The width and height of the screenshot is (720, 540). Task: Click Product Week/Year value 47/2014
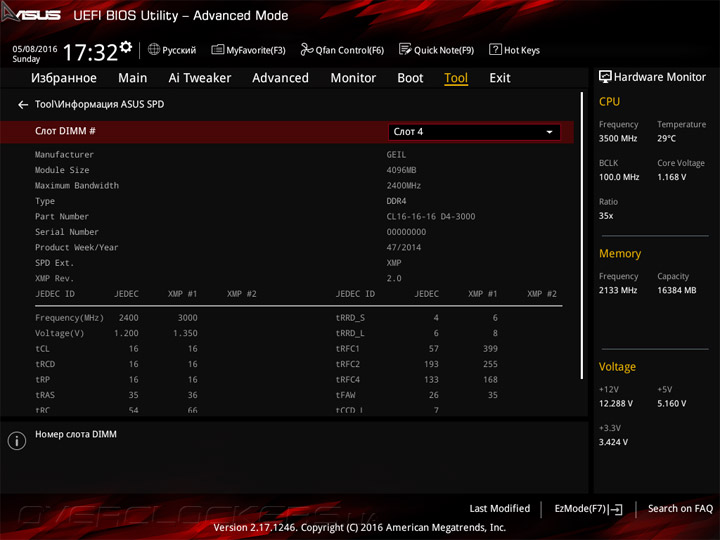click(404, 248)
